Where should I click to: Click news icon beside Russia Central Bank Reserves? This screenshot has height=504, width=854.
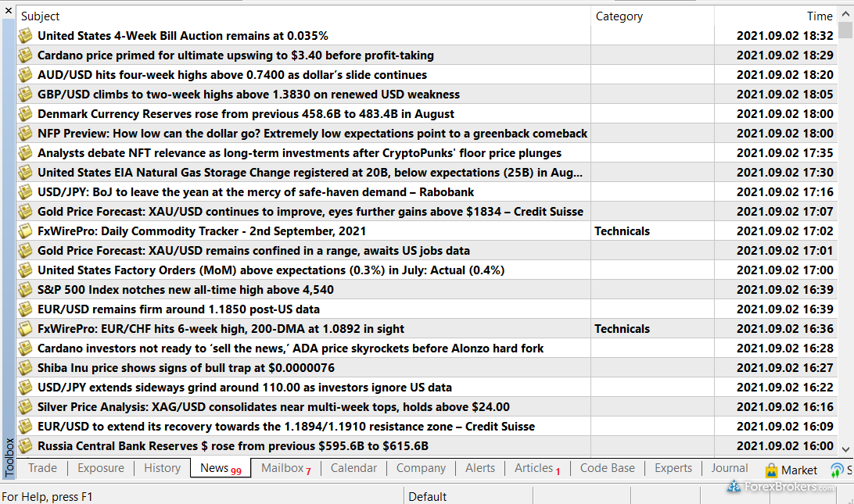point(26,445)
